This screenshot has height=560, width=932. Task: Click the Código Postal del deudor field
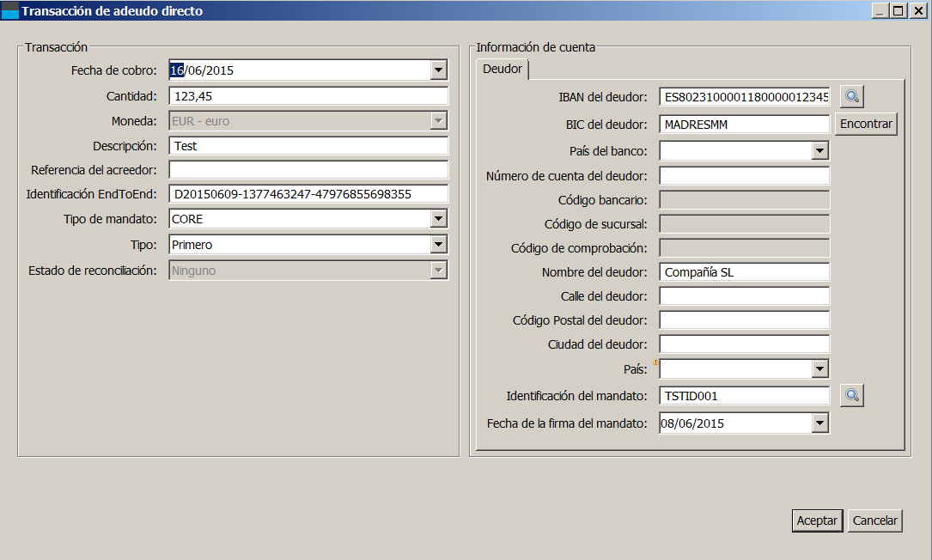pyautogui.click(x=744, y=320)
